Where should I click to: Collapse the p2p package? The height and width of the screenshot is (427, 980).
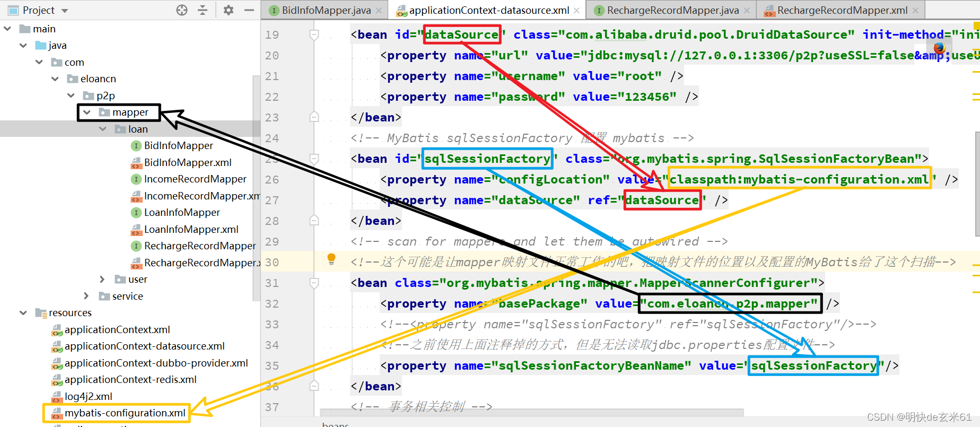(71, 95)
